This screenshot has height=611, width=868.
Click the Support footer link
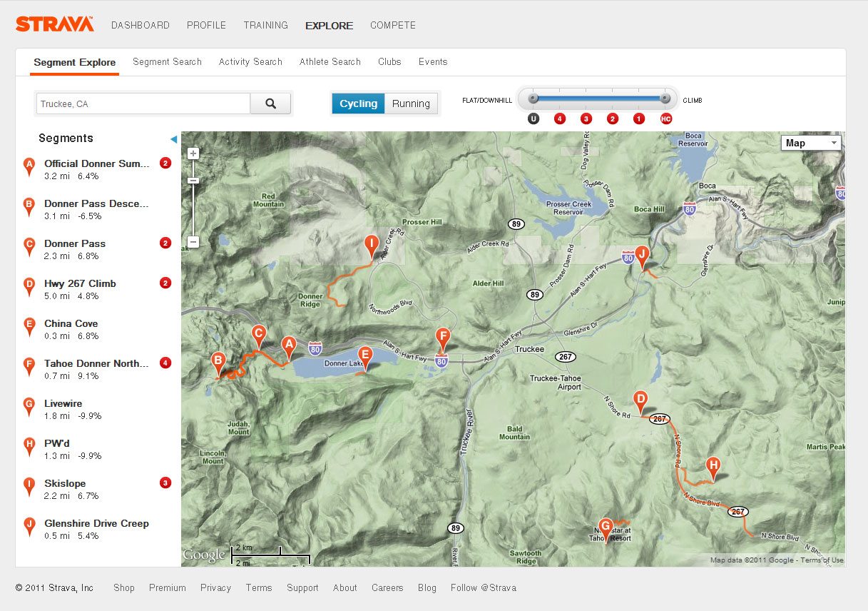[x=302, y=587]
